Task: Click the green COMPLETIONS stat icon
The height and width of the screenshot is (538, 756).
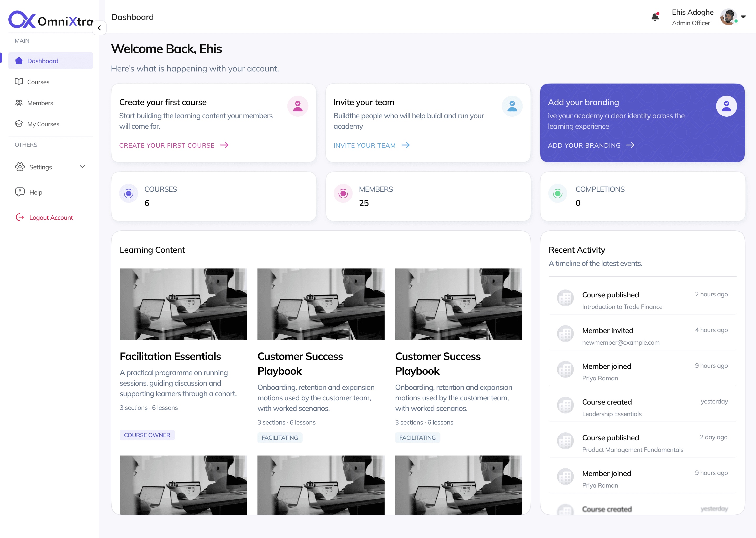Action: [x=558, y=193]
